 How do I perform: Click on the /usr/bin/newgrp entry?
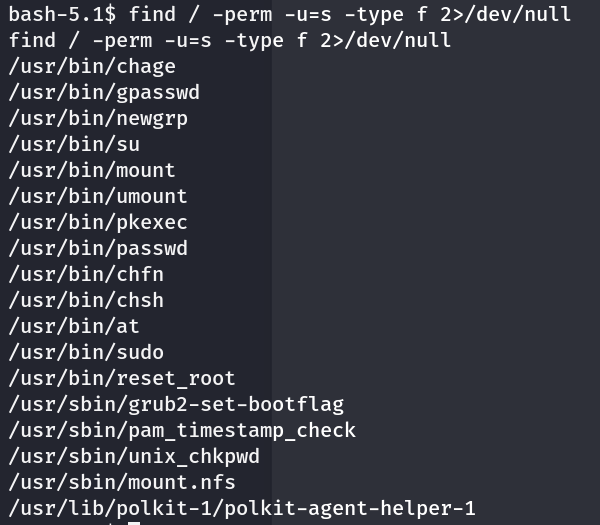pyautogui.click(x=98, y=118)
